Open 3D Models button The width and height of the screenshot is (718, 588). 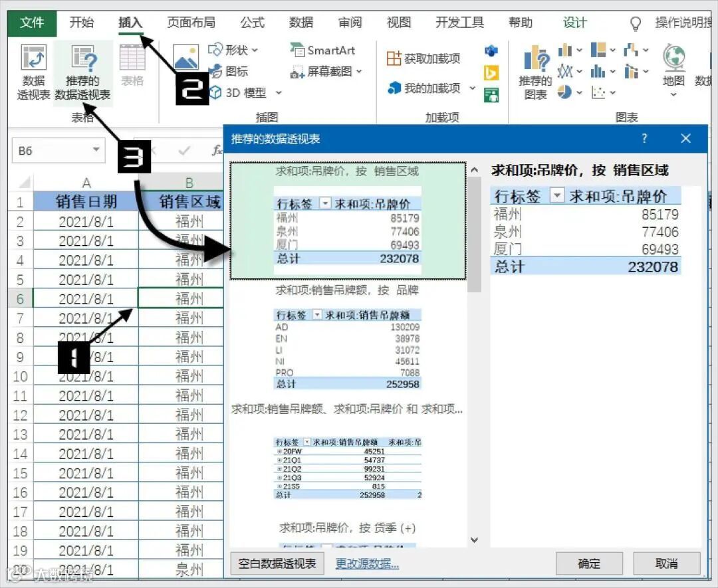[x=245, y=92]
